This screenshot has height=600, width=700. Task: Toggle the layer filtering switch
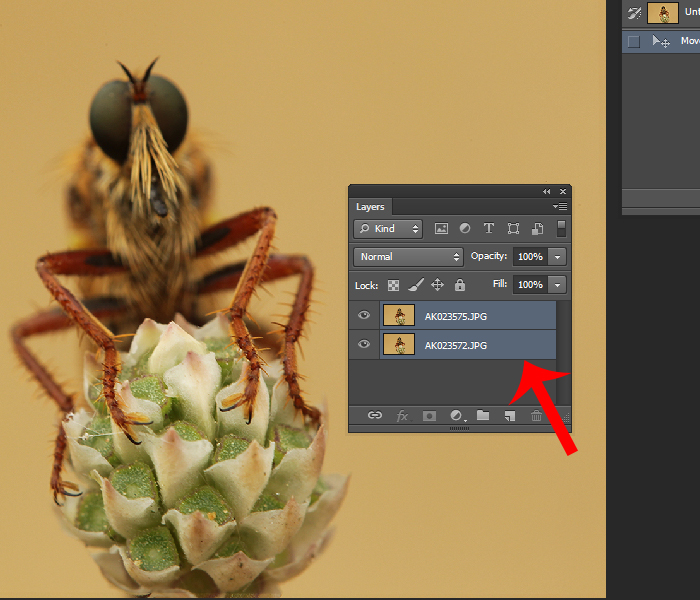[x=561, y=229]
